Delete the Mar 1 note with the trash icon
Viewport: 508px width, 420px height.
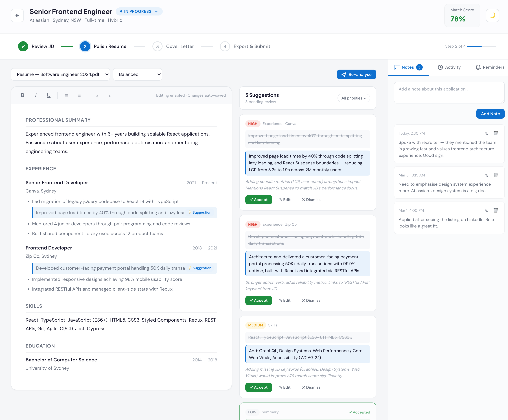point(496,211)
